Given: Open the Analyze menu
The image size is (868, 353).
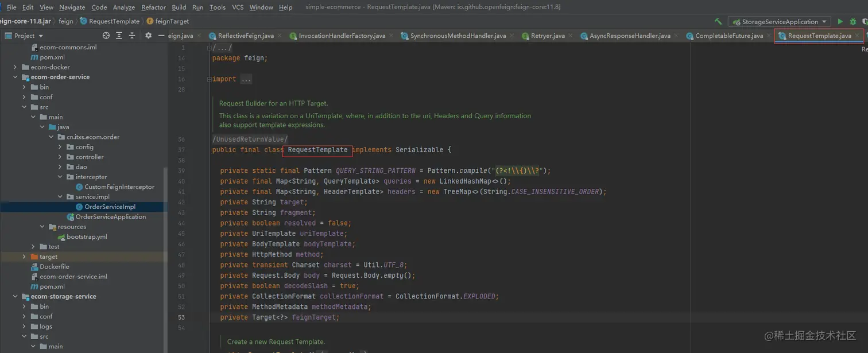Looking at the screenshot, I should coord(123,7).
